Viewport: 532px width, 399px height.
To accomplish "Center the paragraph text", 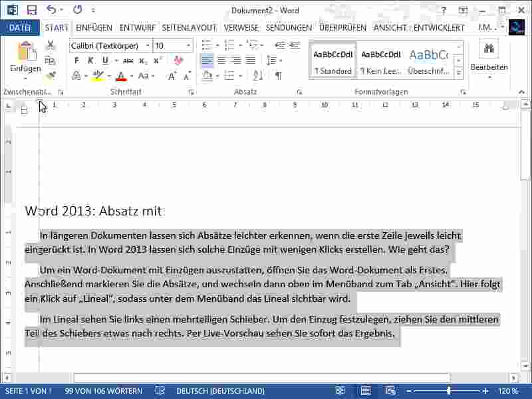I will click(x=221, y=61).
